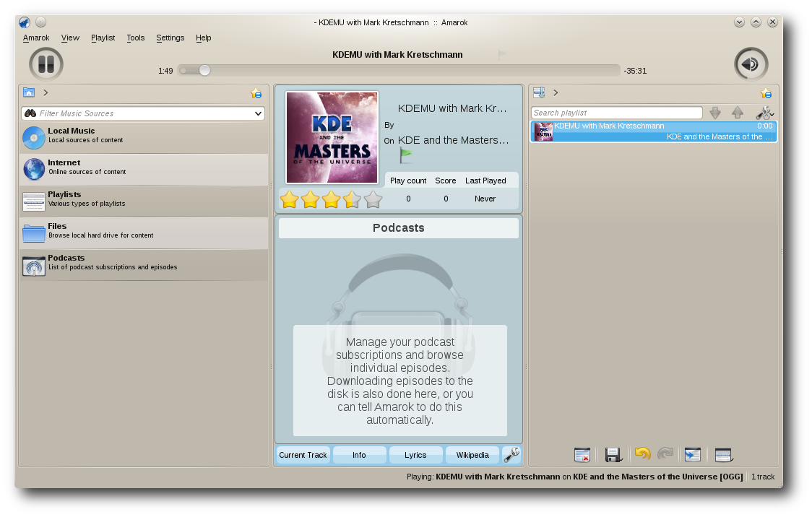Open Internet online sources
The image size is (812, 517).
tap(144, 169)
